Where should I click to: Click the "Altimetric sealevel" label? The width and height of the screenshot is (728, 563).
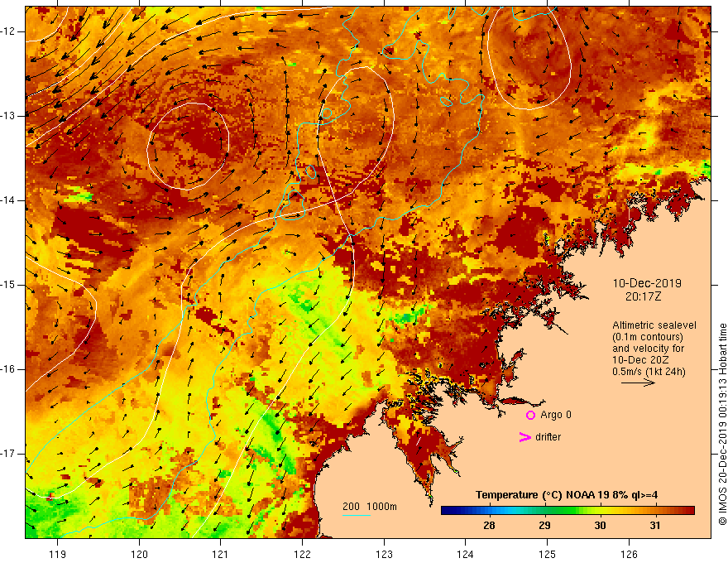pyautogui.click(x=654, y=325)
